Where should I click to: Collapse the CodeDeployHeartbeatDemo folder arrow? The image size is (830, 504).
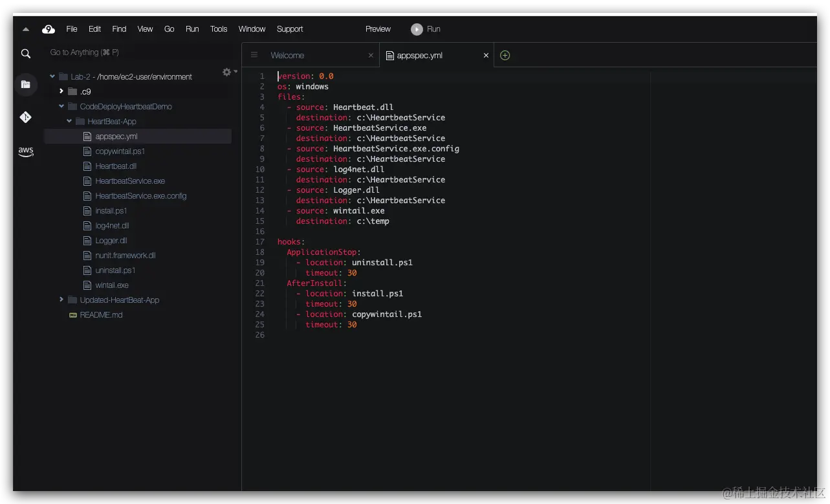click(x=61, y=106)
